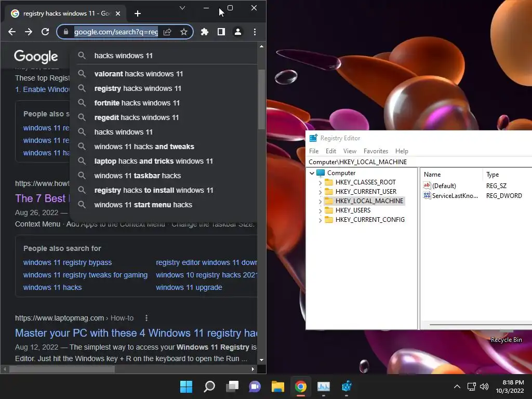The height and width of the screenshot is (399, 532).
Task: Show hidden system tray icons
Action: (457, 387)
